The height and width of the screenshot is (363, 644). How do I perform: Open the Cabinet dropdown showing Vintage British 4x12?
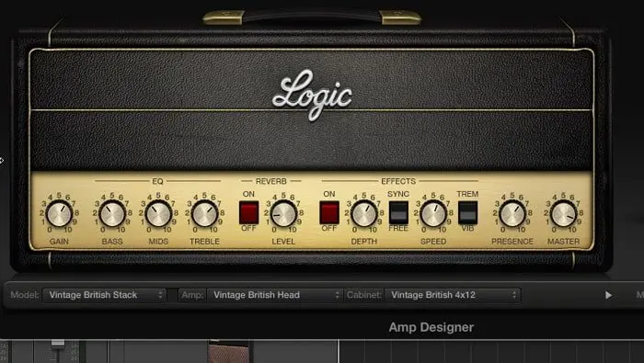coord(453,295)
